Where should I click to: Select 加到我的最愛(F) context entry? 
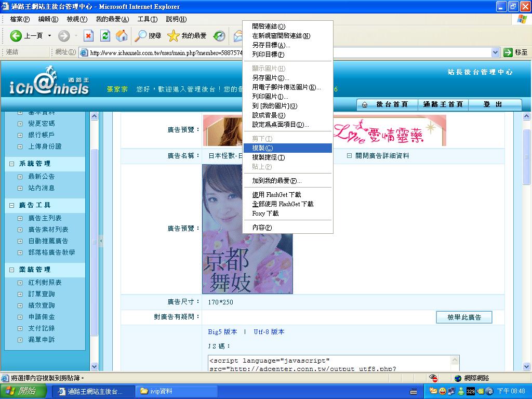288,181
